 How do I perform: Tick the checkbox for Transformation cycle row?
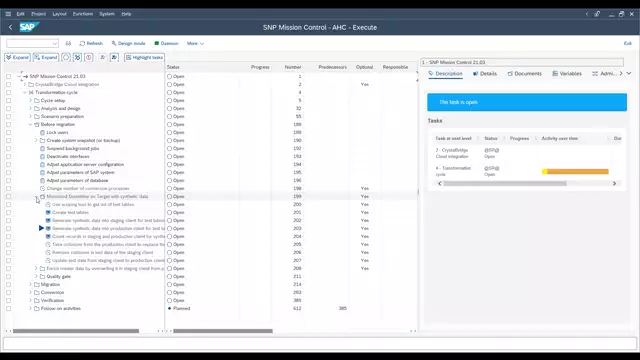tap(9, 93)
